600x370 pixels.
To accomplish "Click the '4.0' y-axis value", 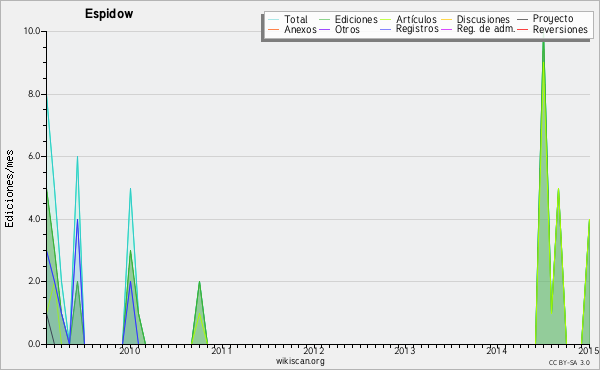I will tap(34, 219).
